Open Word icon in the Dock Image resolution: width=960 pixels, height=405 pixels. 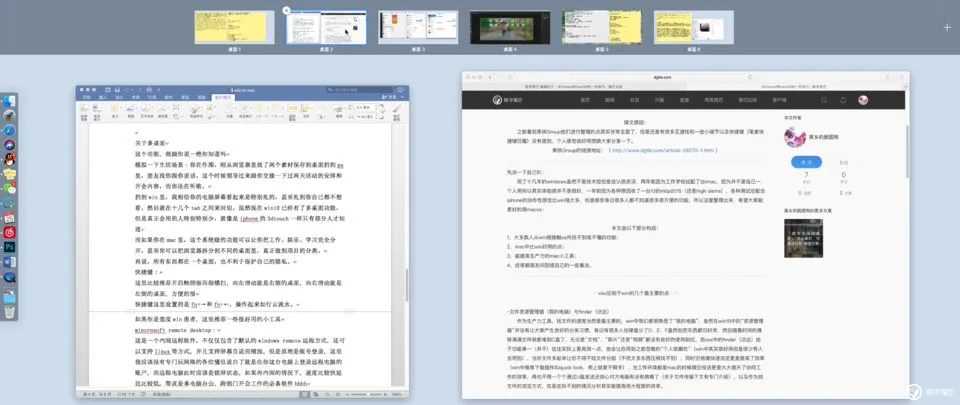pos(9,262)
